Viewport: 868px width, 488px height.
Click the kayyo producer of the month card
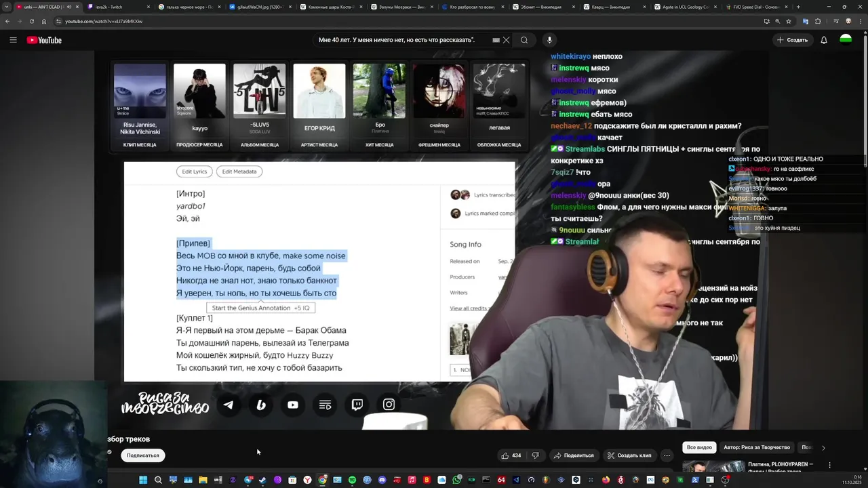[x=199, y=106]
